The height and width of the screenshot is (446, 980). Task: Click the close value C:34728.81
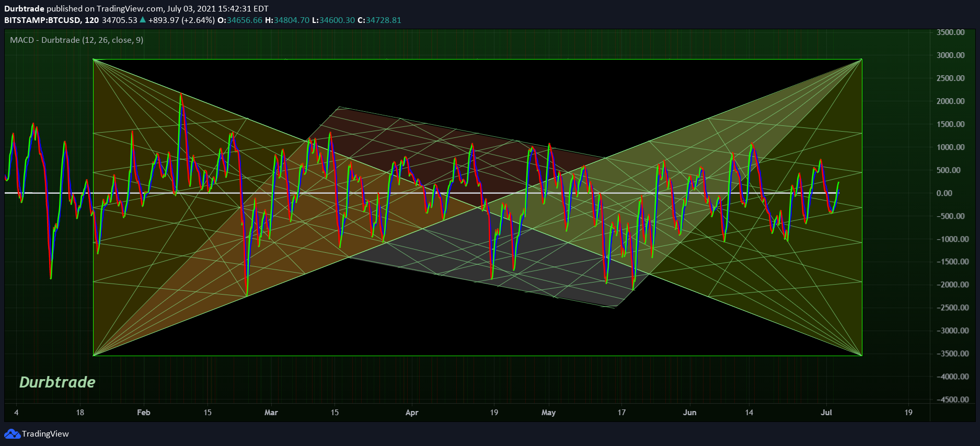tap(379, 20)
